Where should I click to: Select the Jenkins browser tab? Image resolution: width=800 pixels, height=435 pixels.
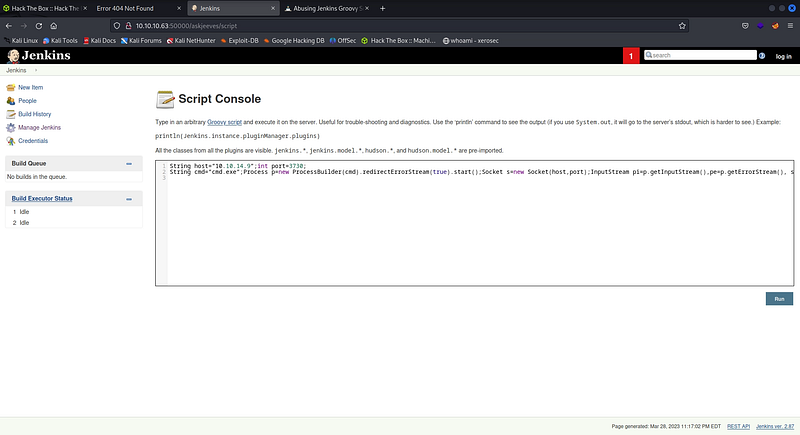pyautogui.click(x=233, y=8)
